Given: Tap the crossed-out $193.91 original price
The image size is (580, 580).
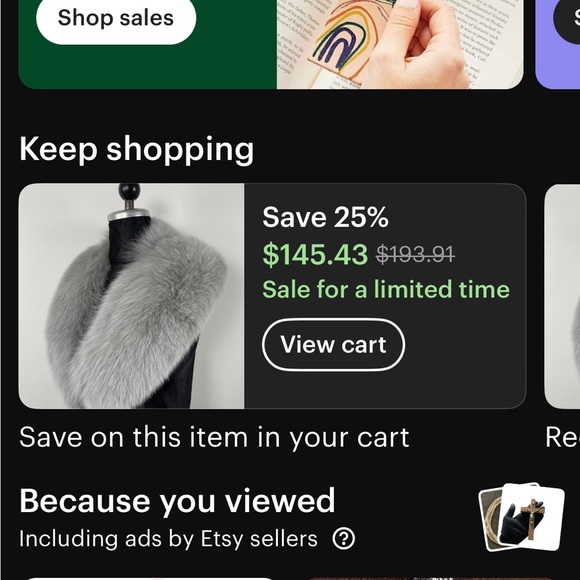Looking at the screenshot, I should tap(415, 255).
